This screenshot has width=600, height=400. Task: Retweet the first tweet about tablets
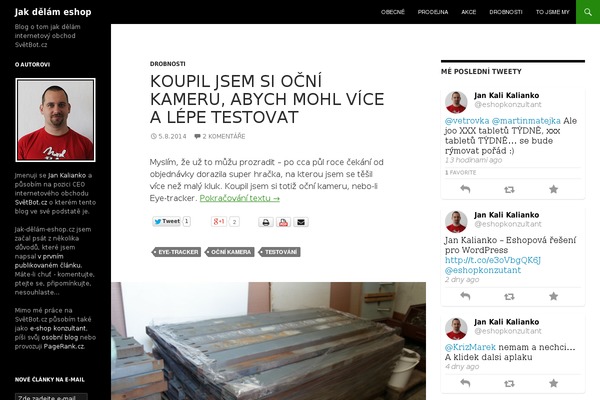point(509,189)
